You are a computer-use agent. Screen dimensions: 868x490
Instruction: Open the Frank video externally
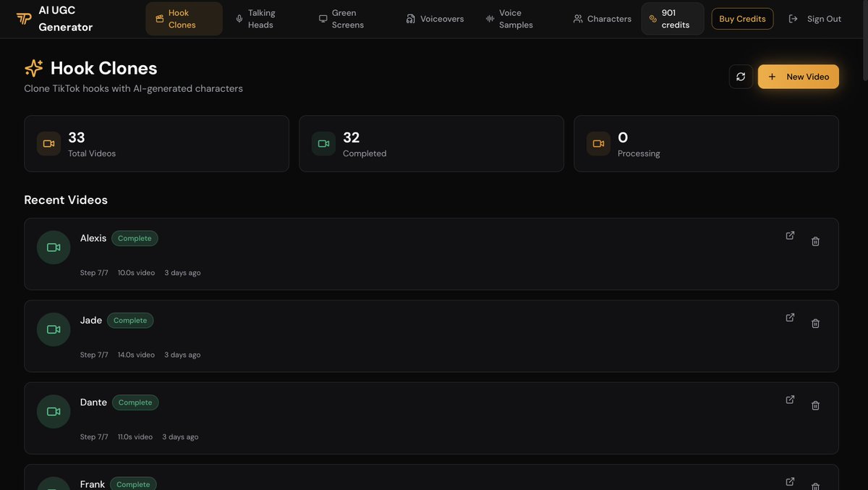click(x=790, y=481)
